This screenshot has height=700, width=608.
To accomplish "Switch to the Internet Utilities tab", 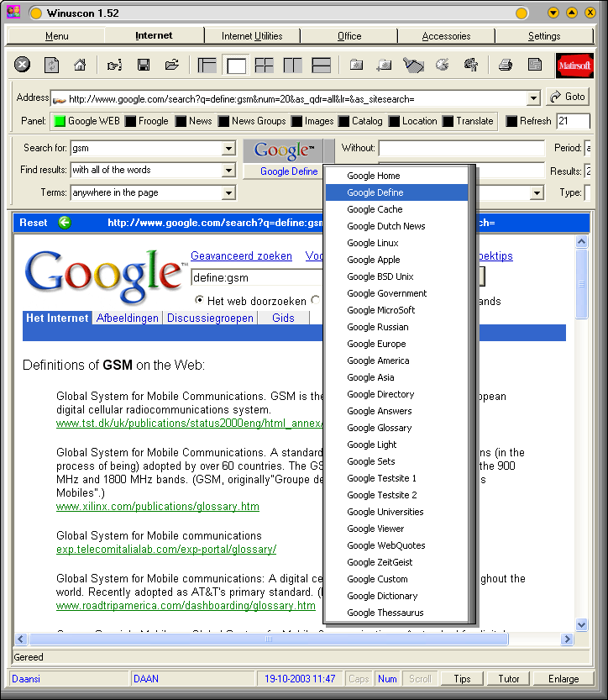I will pos(252,35).
